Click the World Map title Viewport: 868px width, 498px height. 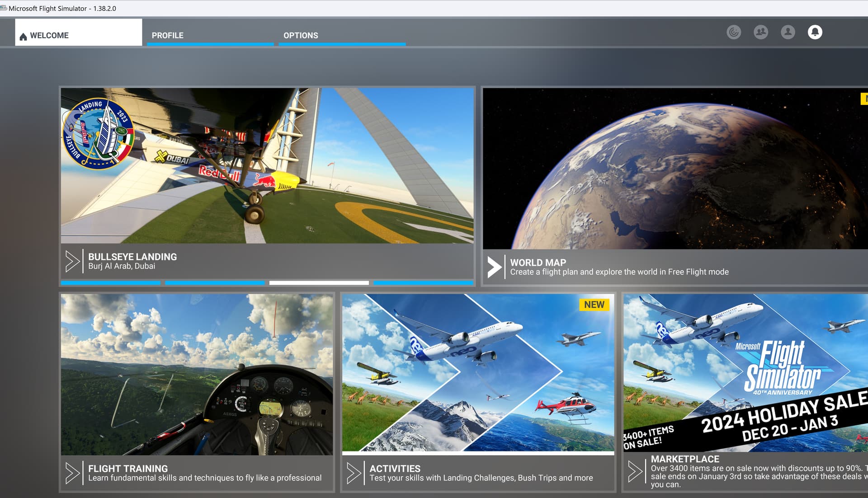pyautogui.click(x=538, y=263)
